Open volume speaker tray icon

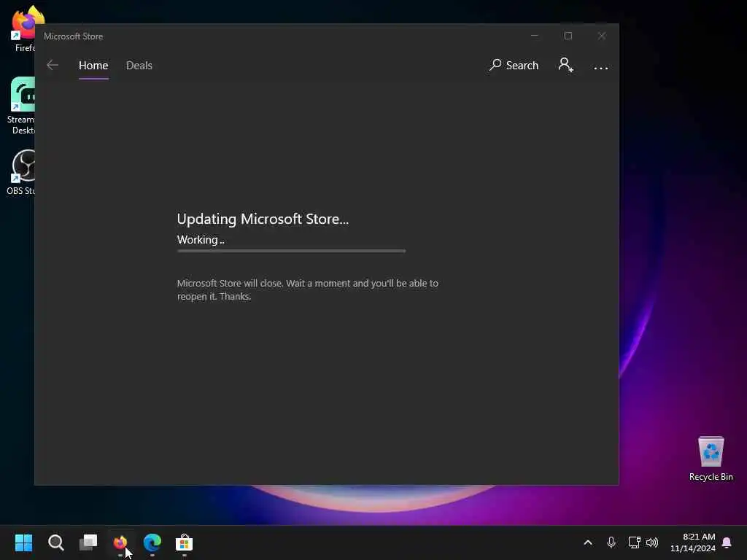pos(652,542)
